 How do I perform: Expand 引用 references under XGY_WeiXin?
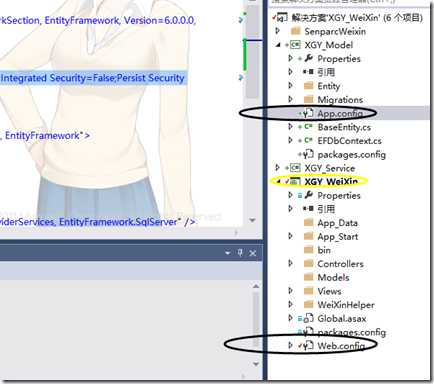point(291,209)
